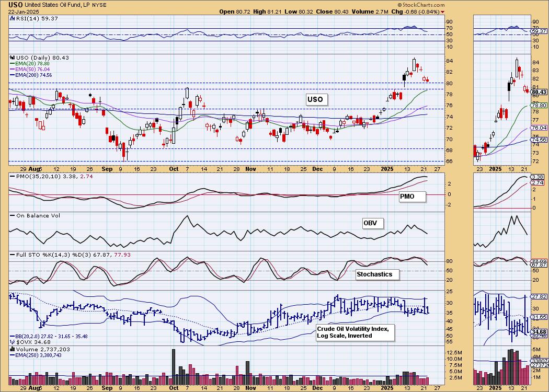
Task: Click the 2.74 PMO signal tag in zoom panel
Action: pyautogui.click(x=537, y=183)
